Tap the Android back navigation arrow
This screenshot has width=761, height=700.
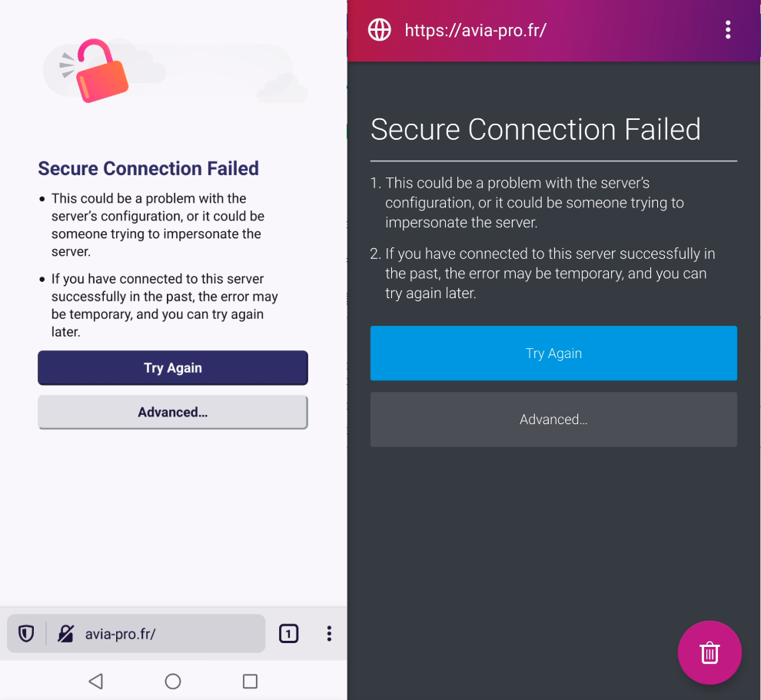point(95,682)
